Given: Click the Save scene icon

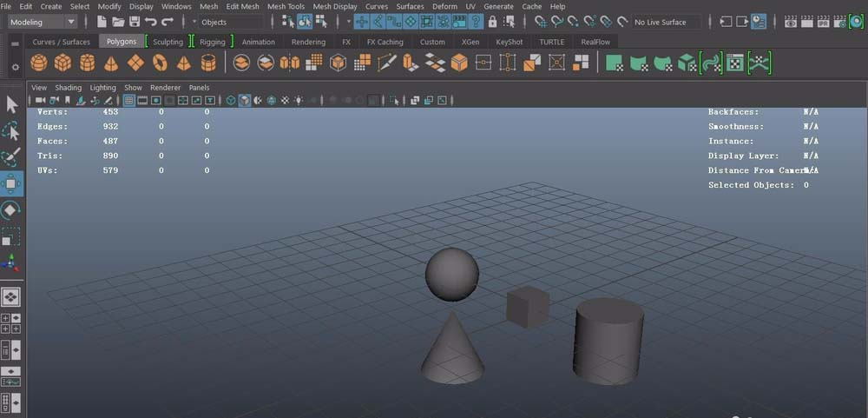Looking at the screenshot, I should click(x=135, y=22).
